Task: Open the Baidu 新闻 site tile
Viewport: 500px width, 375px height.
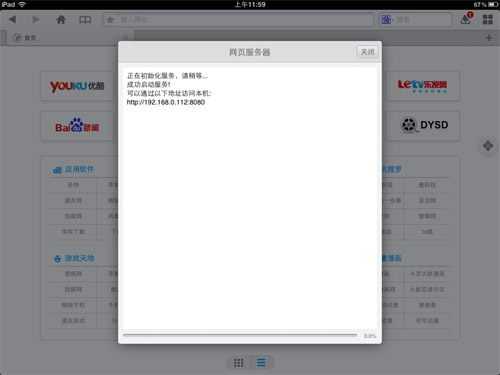Action: point(77,126)
